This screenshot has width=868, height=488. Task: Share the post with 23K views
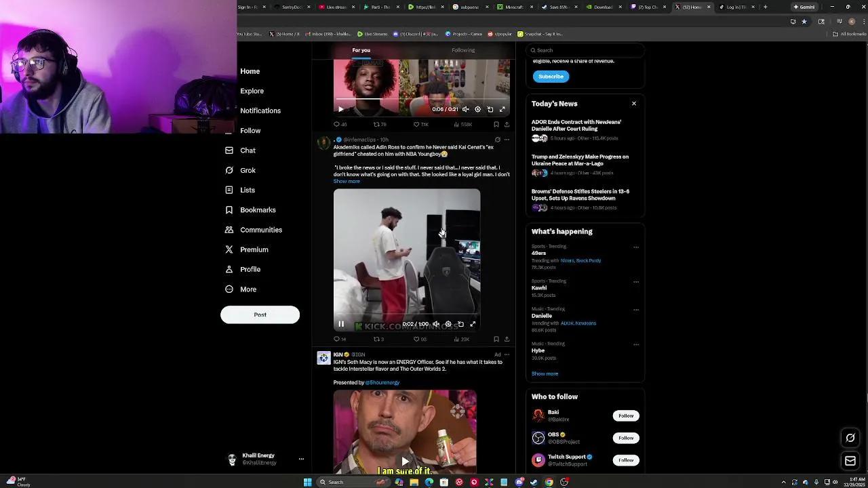(507, 339)
